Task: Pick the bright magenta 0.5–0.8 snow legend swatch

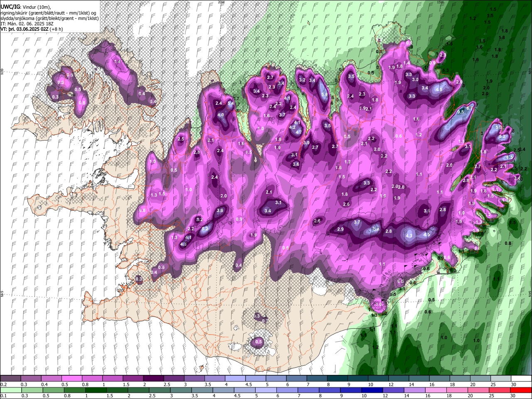Action: point(71,379)
